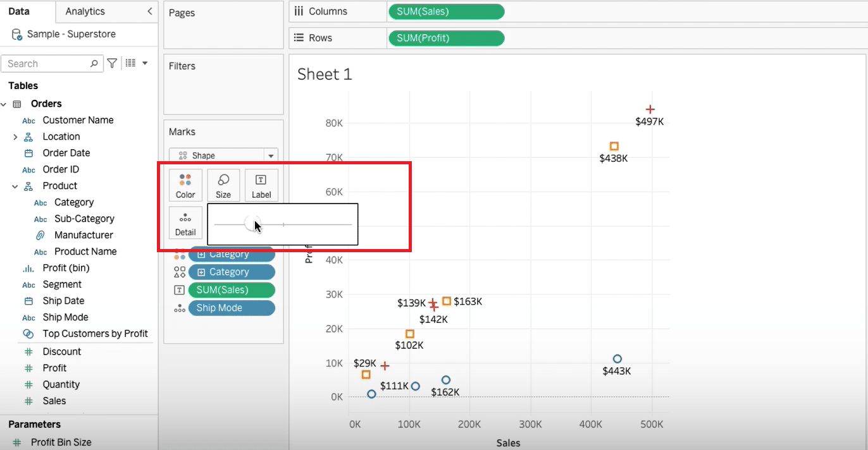Select the Quantity measure

[x=61, y=384]
